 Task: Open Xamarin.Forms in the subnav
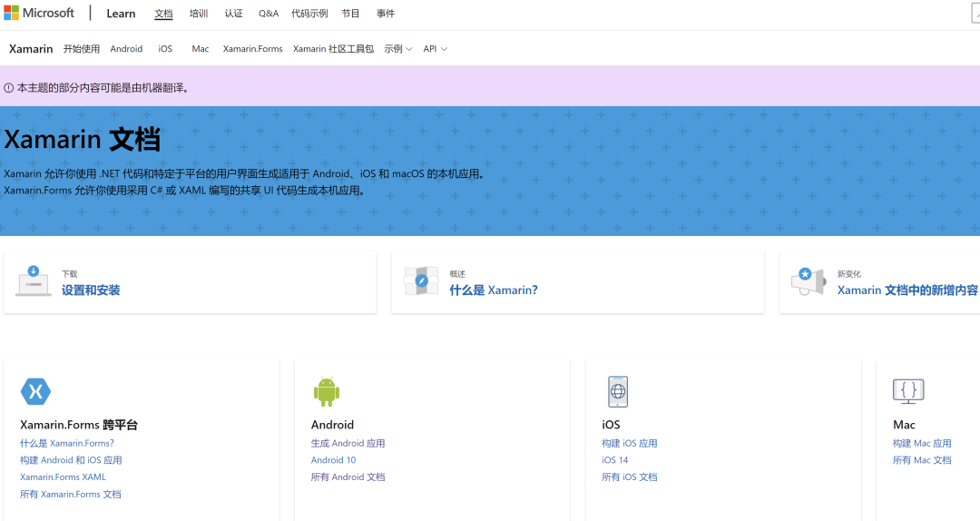pos(252,49)
